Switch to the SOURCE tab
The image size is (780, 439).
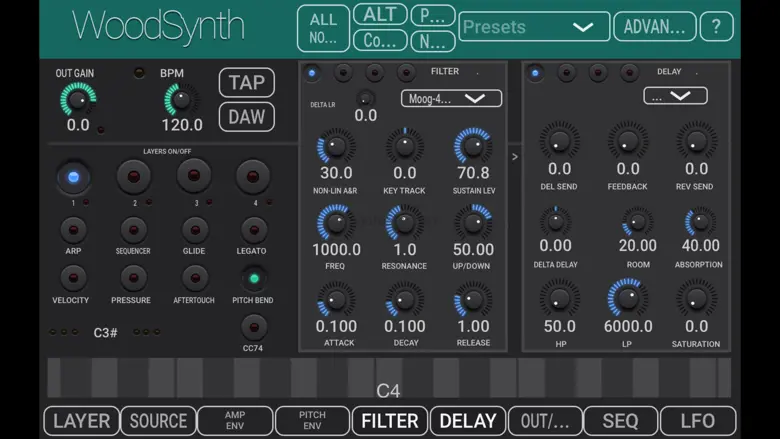click(158, 421)
